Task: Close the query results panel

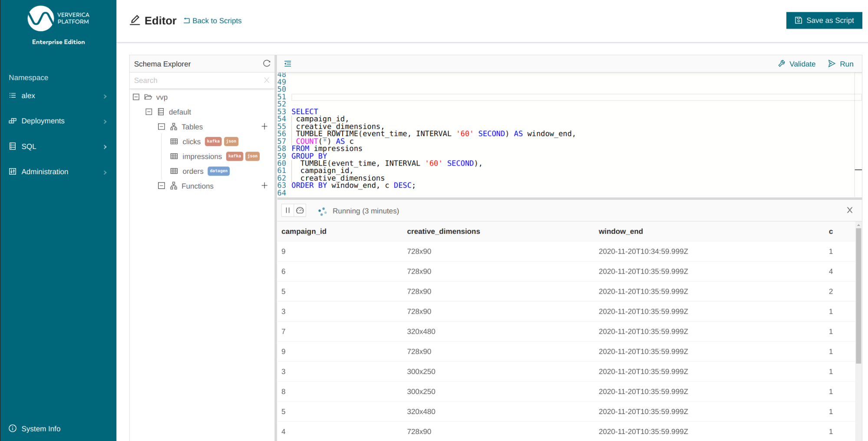Action: point(849,210)
